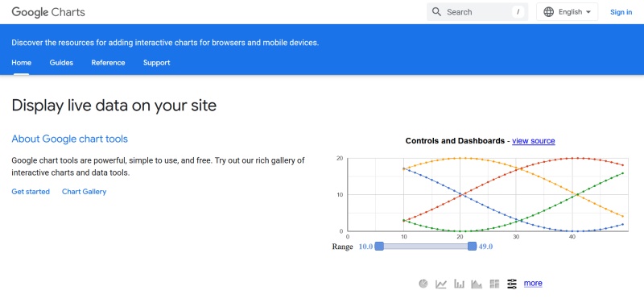
Task: Select the pie chart icon
Action: click(423, 284)
